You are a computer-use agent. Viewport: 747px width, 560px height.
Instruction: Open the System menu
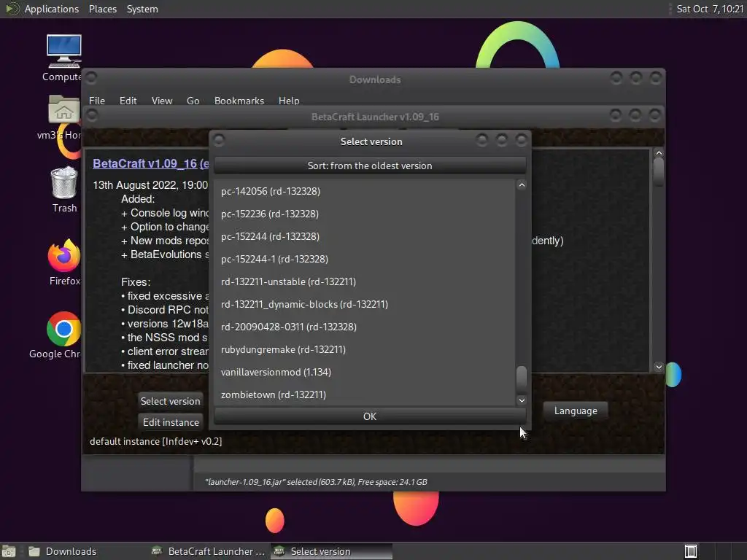[x=142, y=9]
